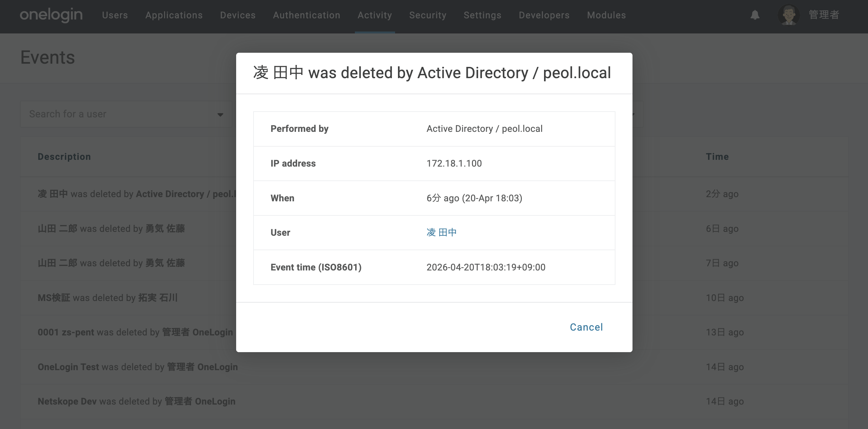Click the Description column header
The image size is (868, 429).
tap(64, 157)
